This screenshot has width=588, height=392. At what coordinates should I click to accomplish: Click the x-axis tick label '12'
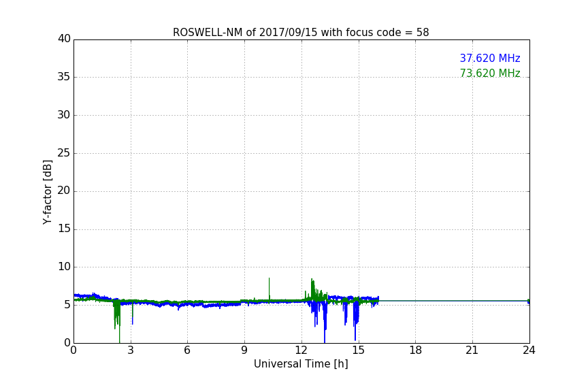[301, 350]
